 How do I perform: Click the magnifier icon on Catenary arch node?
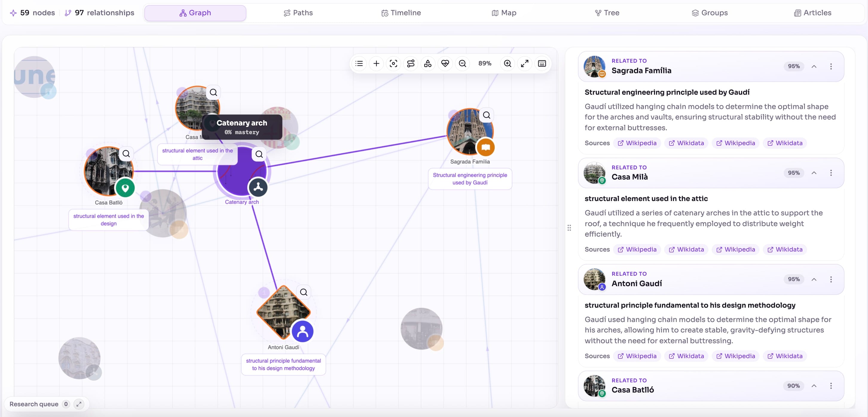click(259, 154)
